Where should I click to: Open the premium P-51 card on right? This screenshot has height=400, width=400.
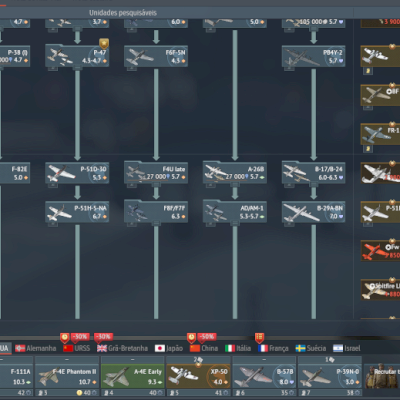[x=380, y=212]
